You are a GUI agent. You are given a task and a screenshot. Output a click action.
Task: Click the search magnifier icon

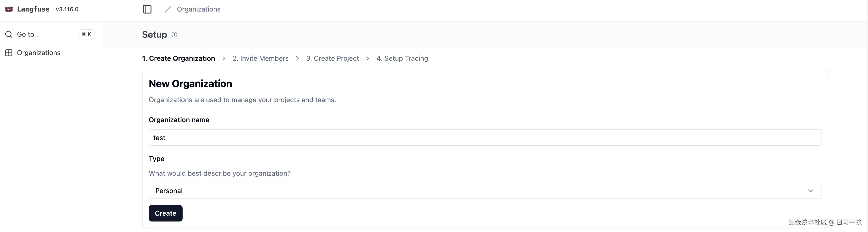tap(9, 34)
